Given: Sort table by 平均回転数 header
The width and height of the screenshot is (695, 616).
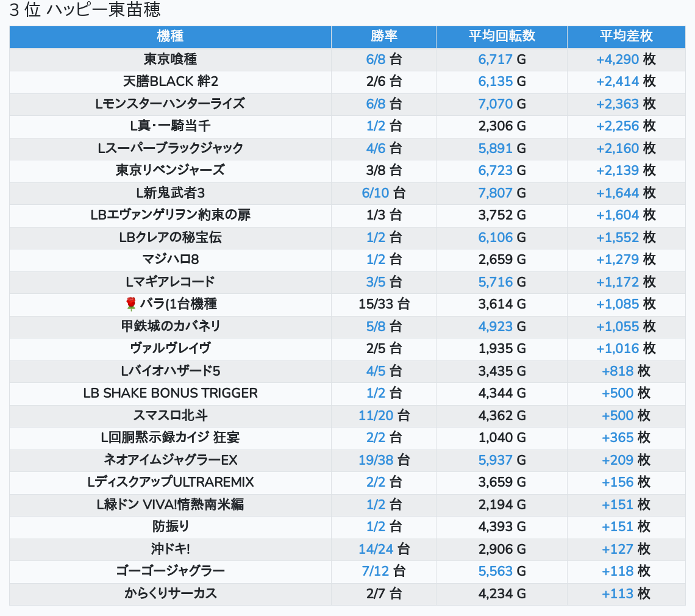Looking at the screenshot, I should click(501, 36).
